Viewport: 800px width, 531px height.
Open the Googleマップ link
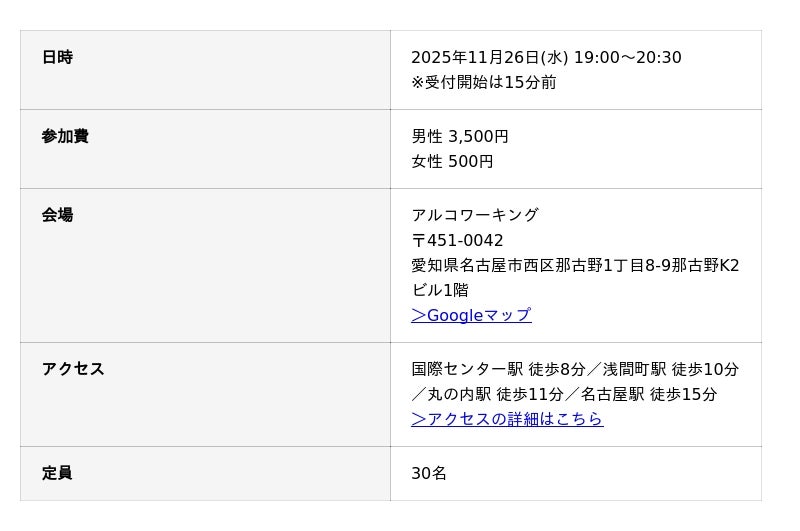point(471,316)
